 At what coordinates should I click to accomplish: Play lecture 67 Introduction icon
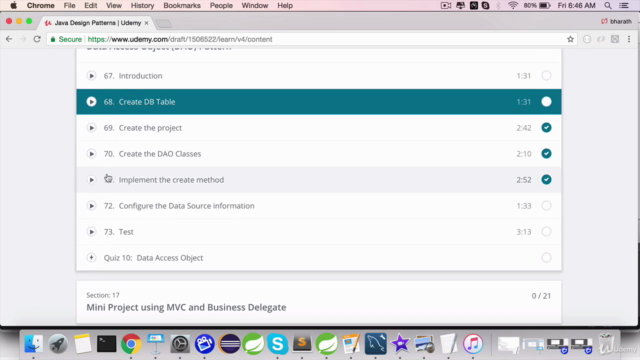91,76
